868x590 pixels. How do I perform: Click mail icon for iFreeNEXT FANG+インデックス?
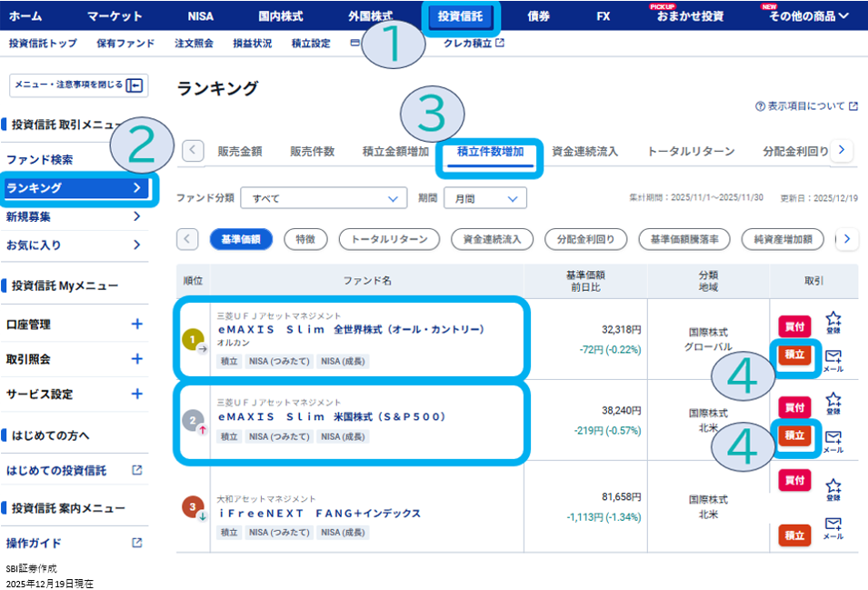833,526
